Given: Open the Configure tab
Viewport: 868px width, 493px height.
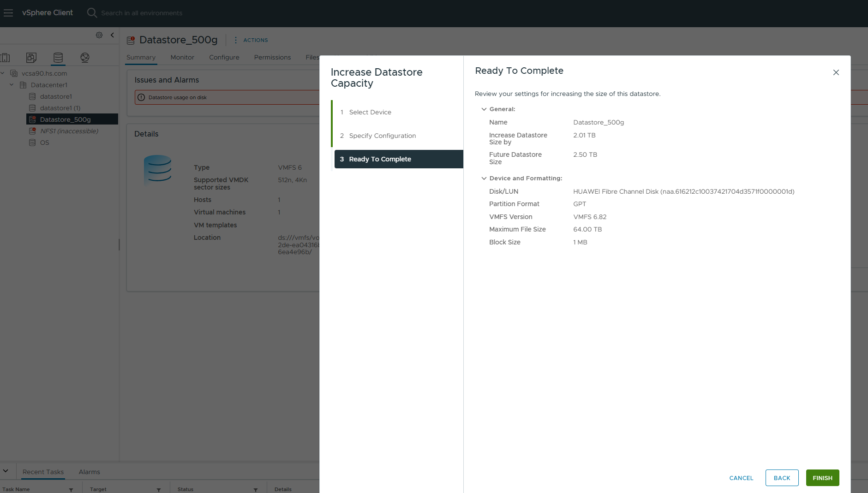Looking at the screenshot, I should tap(224, 57).
